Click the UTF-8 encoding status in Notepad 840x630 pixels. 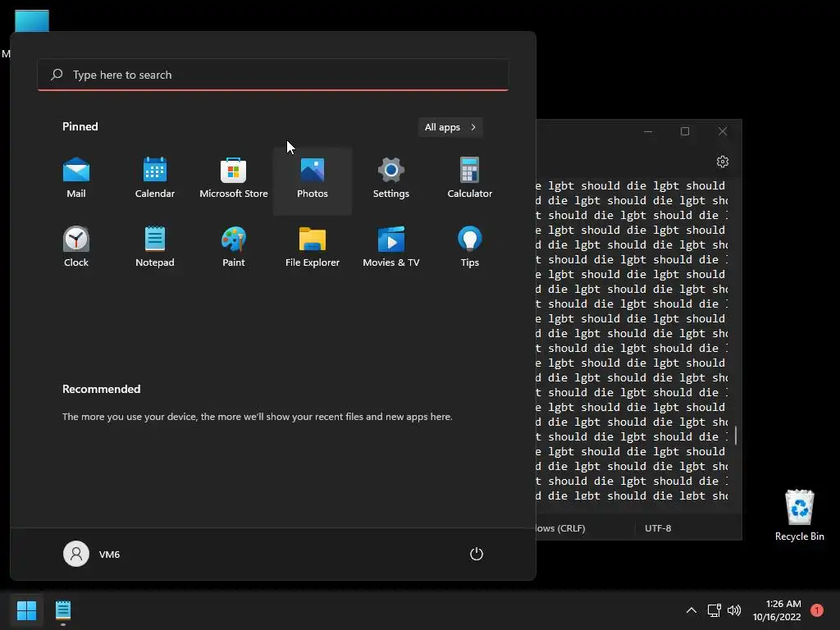(658, 528)
